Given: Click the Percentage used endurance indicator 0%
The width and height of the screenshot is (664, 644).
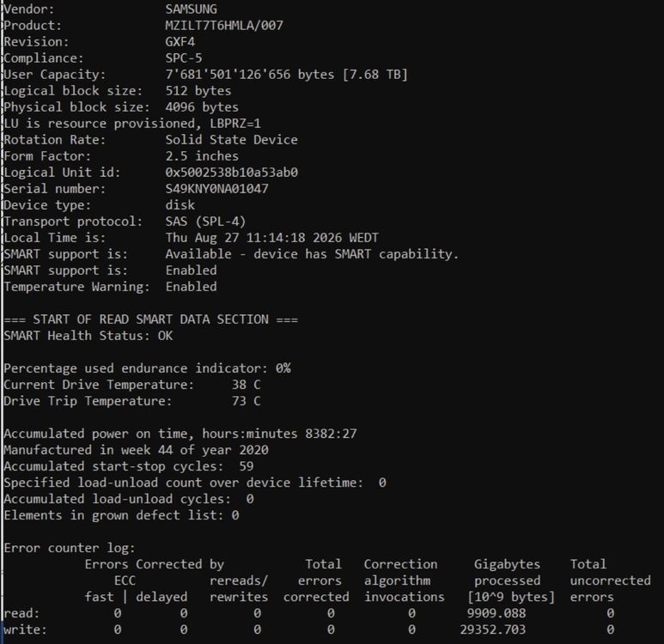Looking at the screenshot, I should pos(148,368).
